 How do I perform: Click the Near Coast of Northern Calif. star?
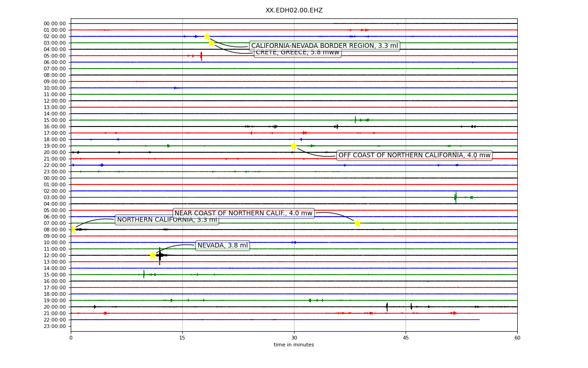(x=357, y=223)
